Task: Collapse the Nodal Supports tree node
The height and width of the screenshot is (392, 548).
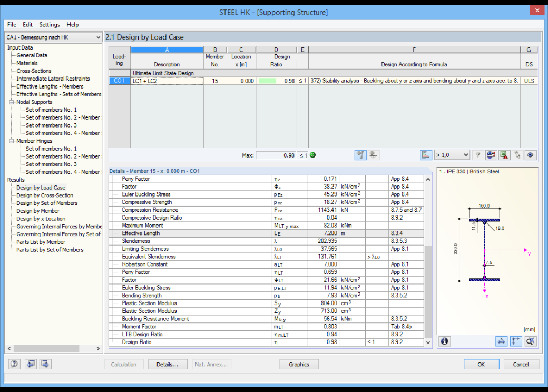Action: click(x=12, y=102)
